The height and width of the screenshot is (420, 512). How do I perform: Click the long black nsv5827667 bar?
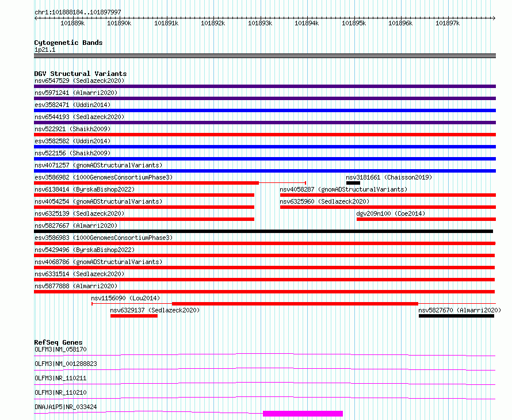pos(263,231)
